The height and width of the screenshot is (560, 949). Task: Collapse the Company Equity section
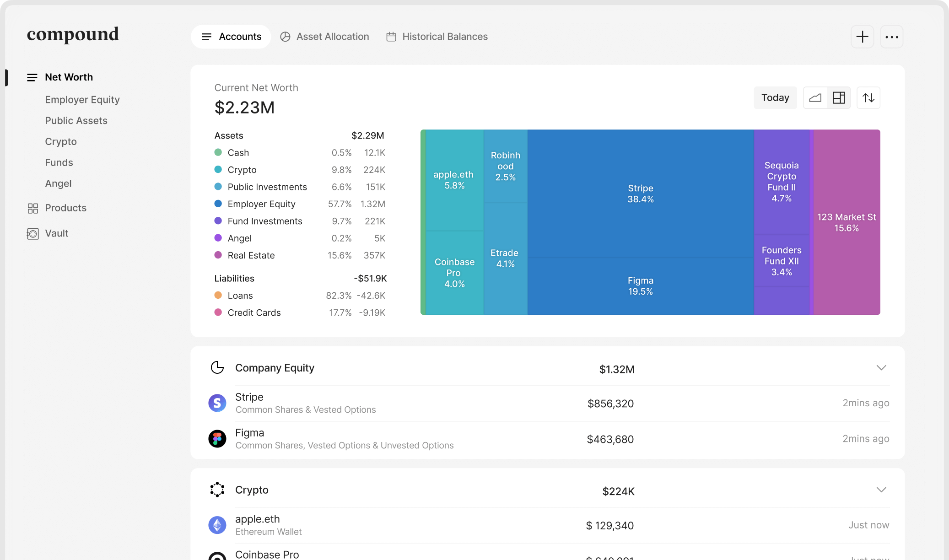881,368
